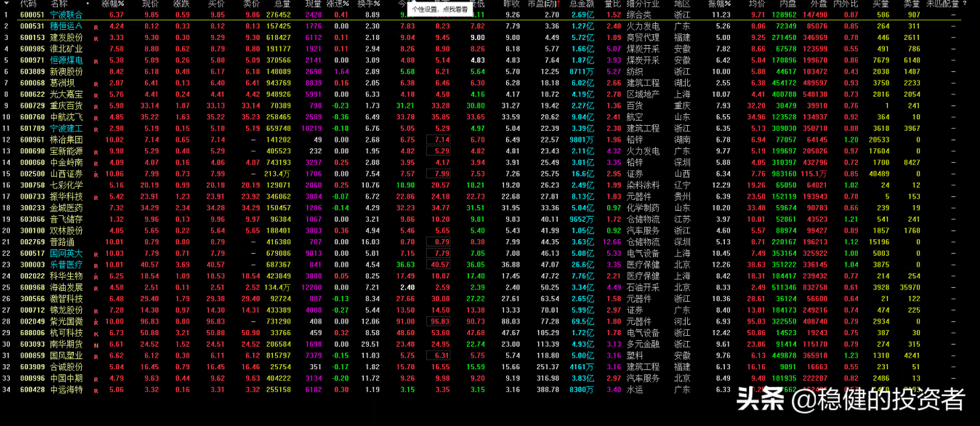Open the 个性设置 tooltip popup

(x=439, y=9)
